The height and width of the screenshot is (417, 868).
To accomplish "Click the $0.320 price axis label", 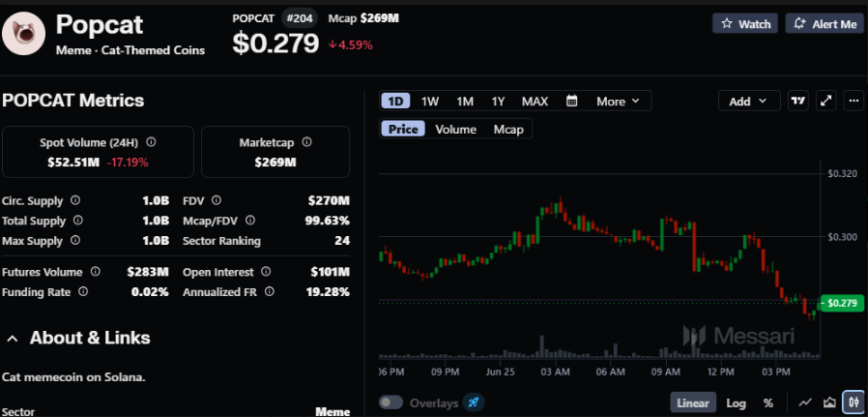I will click(842, 174).
